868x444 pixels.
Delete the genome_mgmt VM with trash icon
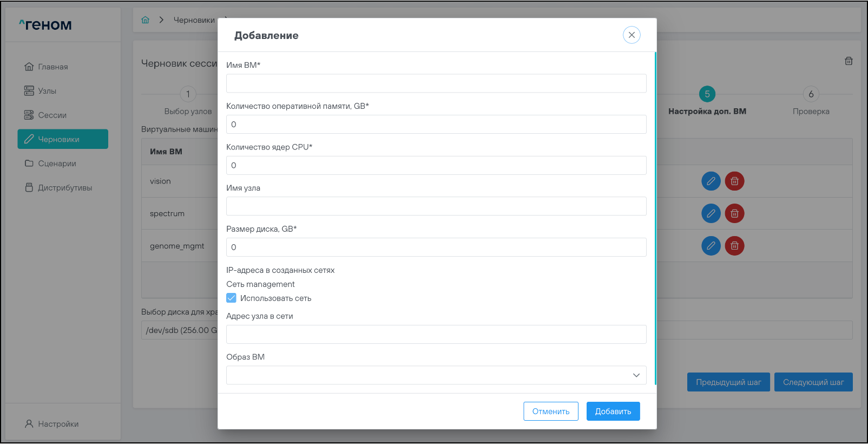734,246
